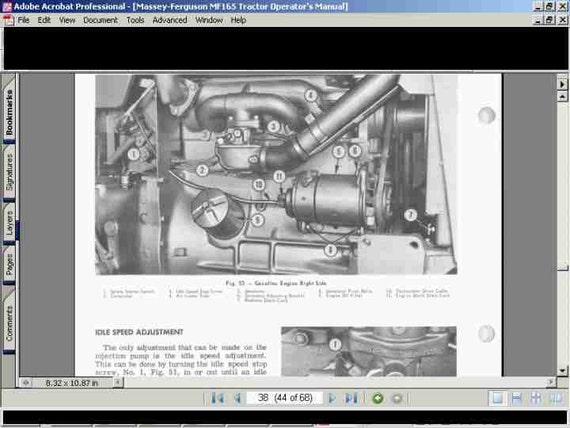Click the status bar left arrow button

pos(26,383)
